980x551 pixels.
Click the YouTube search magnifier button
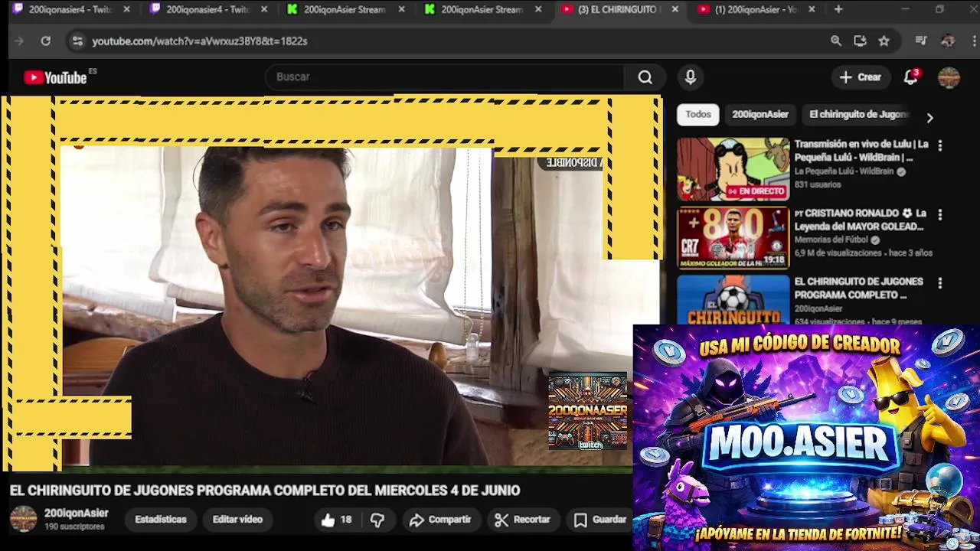click(645, 77)
